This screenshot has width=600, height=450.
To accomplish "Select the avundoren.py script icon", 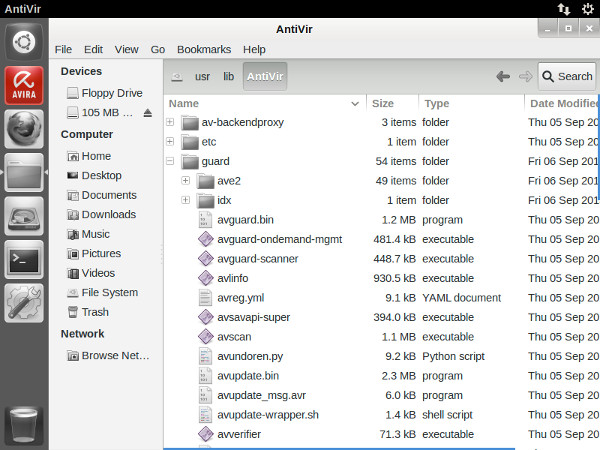I will click(205, 356).
